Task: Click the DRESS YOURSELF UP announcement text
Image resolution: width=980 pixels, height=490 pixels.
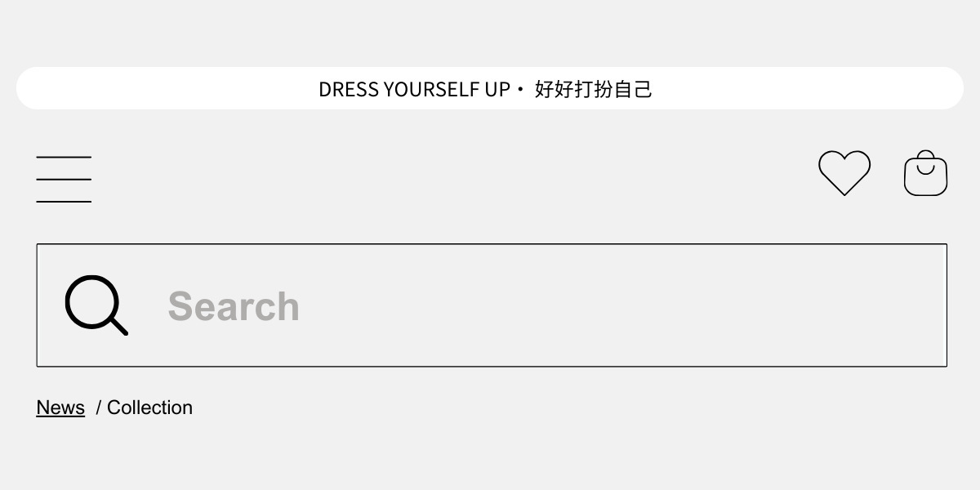Action: click(x=414, y=89)
